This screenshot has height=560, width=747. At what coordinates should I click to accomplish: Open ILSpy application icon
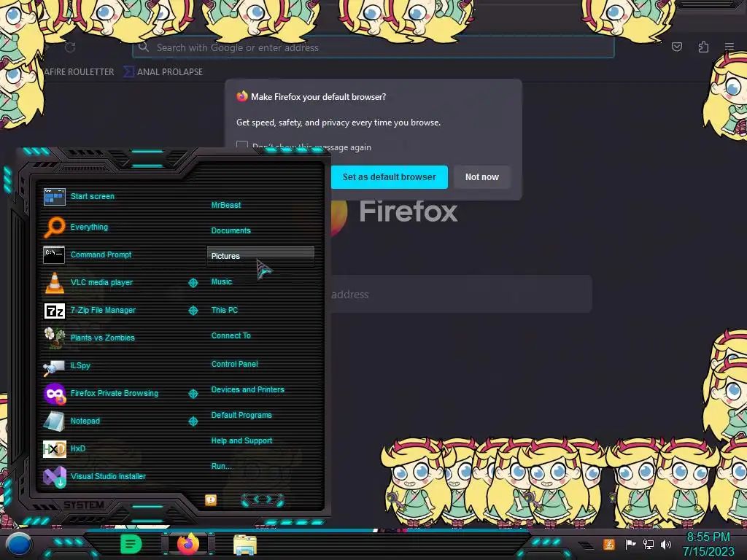pyautogui.click(x=54, y=367)
